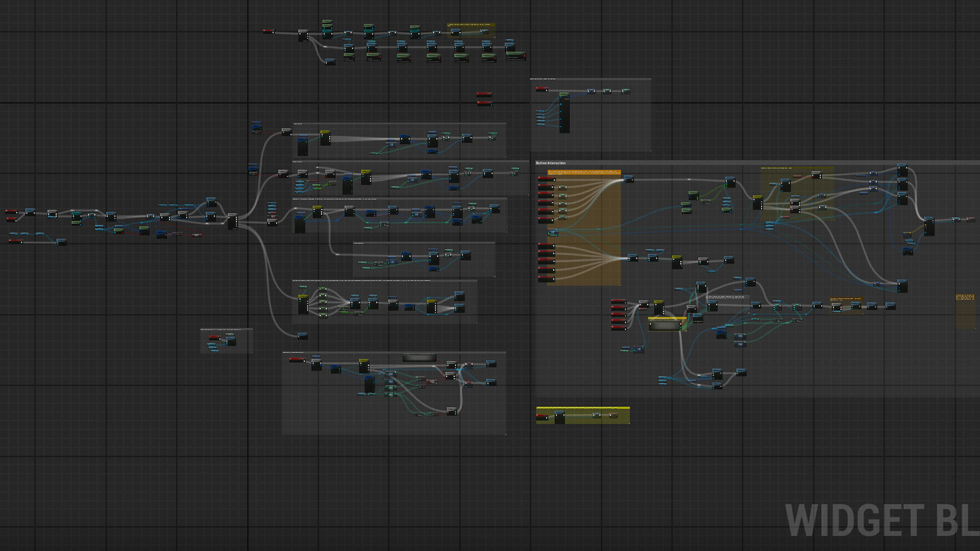Click the lone blue node ending the lowest curved wire
This screenshot has height=551, width=980.
coord(302,336)
